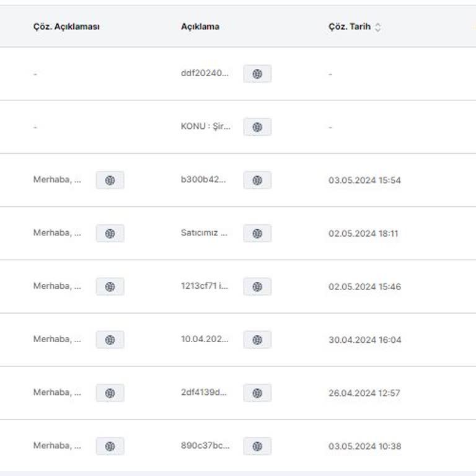The image size is (476, 476).
Task: Open Merhaba globe icon in 02.05.2024 15:46 row
Action: coord(110,287)
